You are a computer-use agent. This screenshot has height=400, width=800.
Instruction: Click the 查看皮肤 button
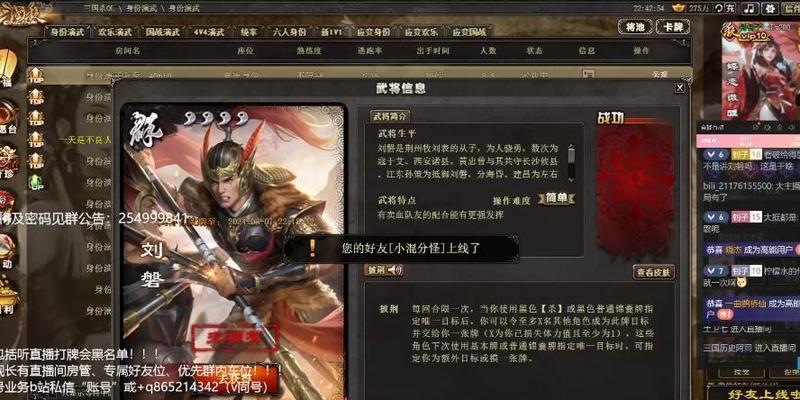coord(654,272)
